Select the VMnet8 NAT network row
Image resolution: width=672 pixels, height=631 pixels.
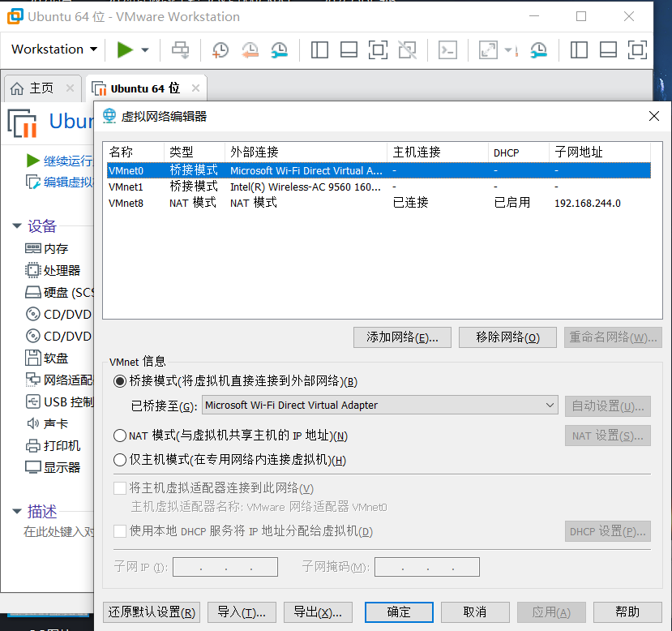(379, 203)
